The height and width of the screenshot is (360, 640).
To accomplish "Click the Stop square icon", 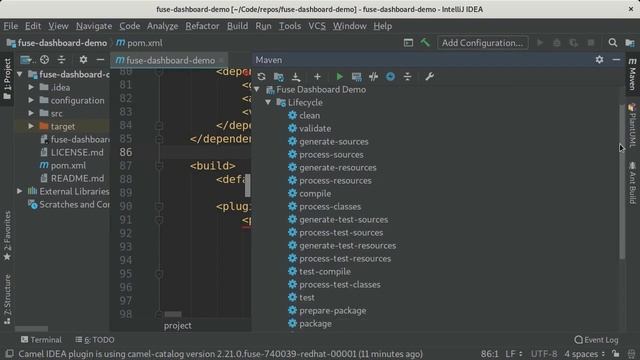I will [x=591, y=42].
